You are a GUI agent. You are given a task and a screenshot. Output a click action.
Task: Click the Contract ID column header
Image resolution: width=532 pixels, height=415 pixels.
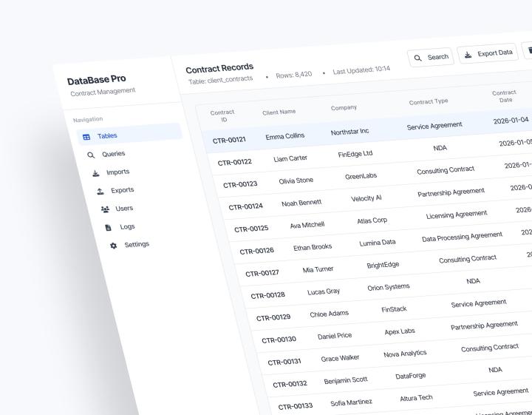222,116
